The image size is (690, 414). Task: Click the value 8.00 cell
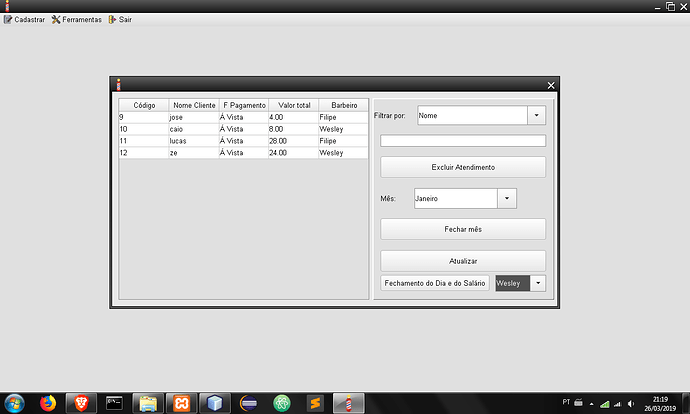coord(294,129)
